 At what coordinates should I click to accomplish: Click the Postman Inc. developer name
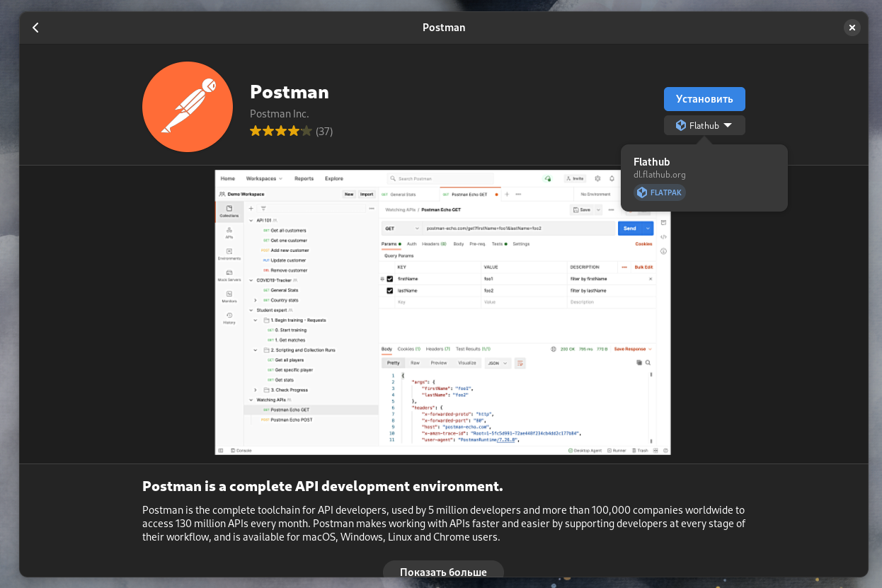280,114
